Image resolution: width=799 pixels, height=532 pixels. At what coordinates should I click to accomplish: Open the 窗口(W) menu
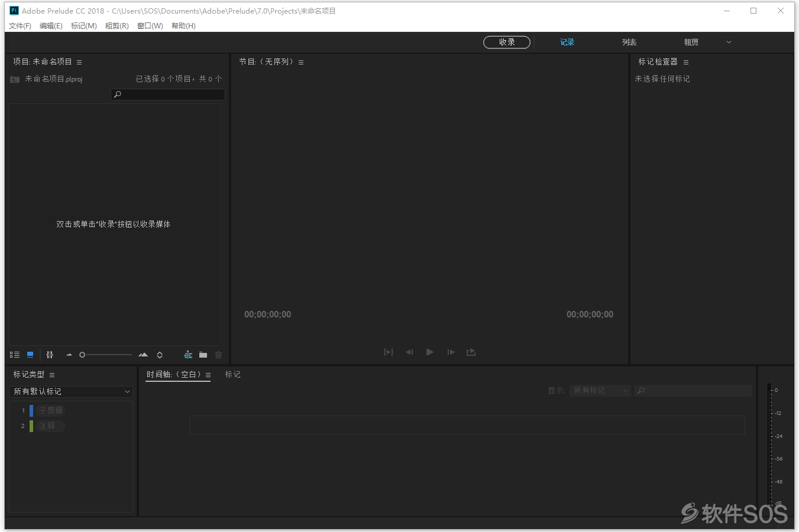[150, 26]
